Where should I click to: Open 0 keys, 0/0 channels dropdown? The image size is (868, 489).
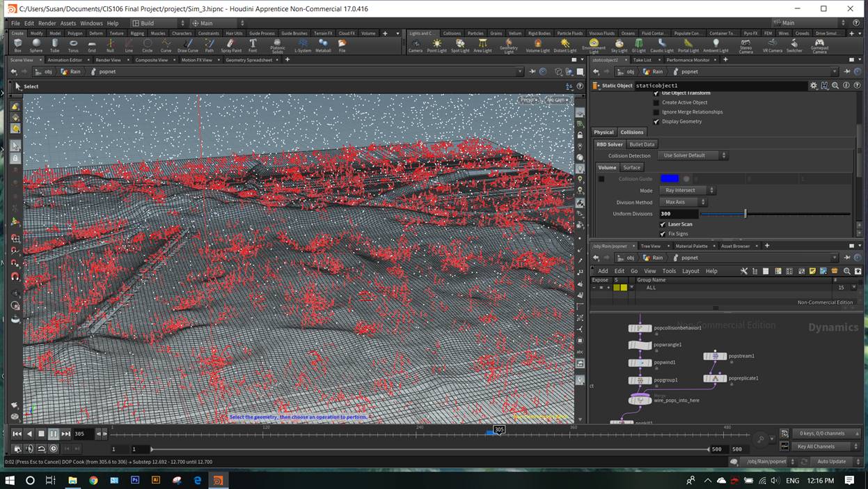(x=826, y=433)
